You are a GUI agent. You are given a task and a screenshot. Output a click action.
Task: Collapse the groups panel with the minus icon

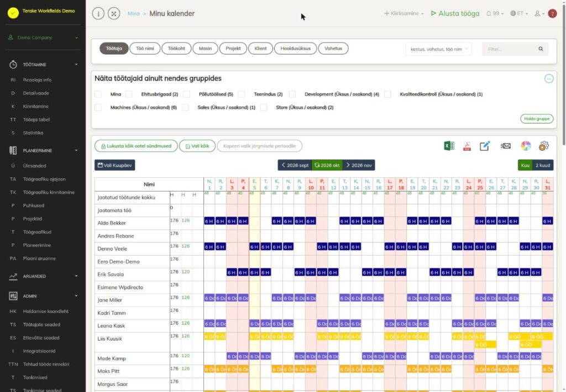(549, 78)
